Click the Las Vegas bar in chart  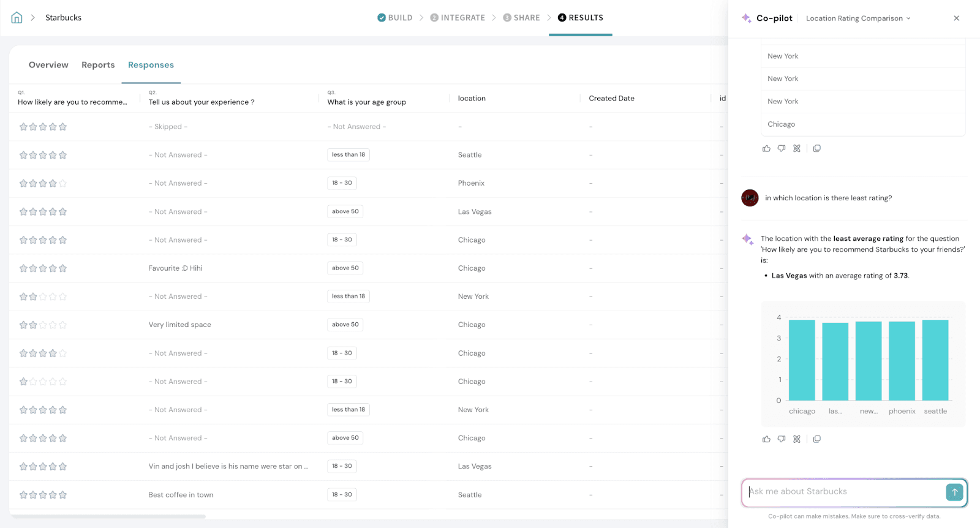click(x=835, y=361)
